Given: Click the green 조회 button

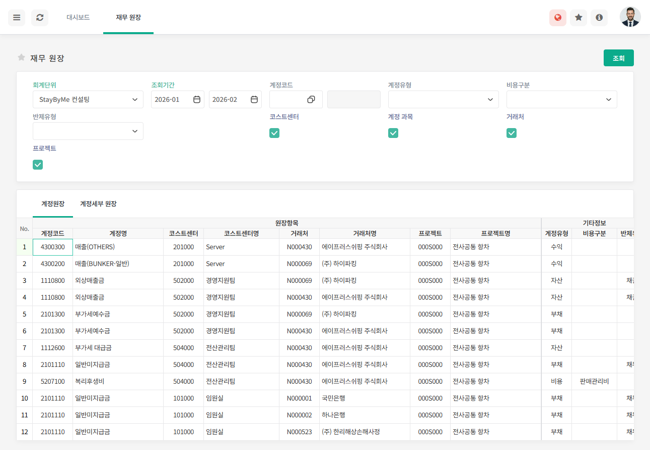Looking at the screenshot, I should [618, 58].
